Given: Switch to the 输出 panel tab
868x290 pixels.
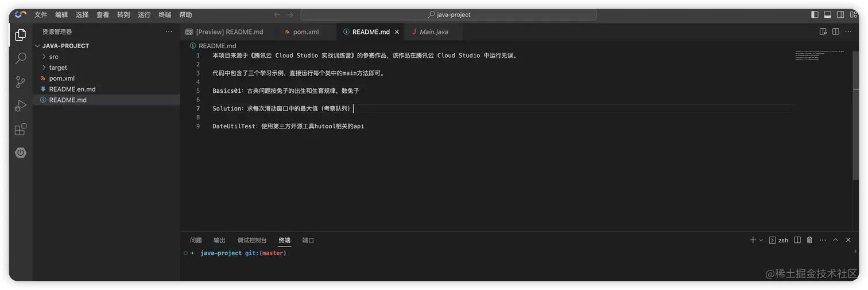Looking at the screenshot, I should tap(219, 240).
